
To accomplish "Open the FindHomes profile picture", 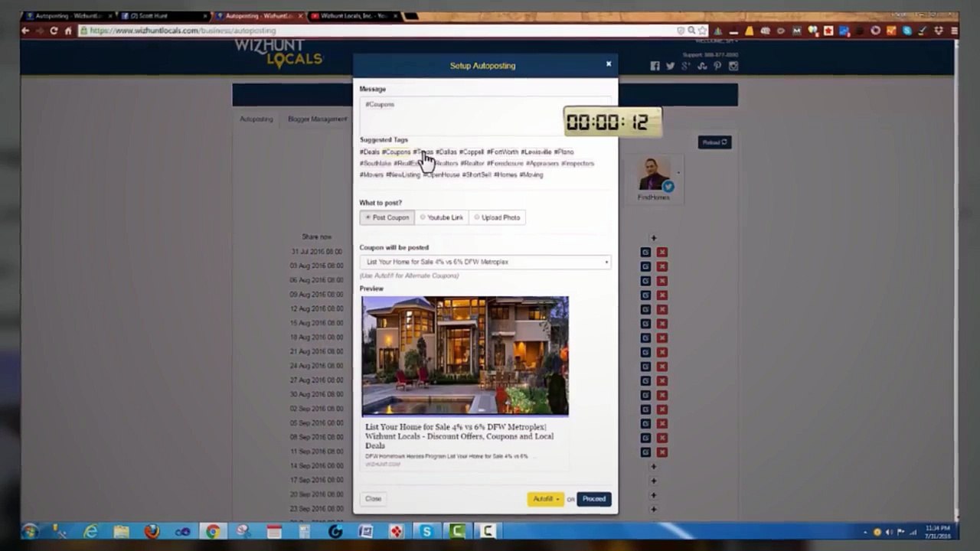I will pyautogui.click(x=653, y=174).
